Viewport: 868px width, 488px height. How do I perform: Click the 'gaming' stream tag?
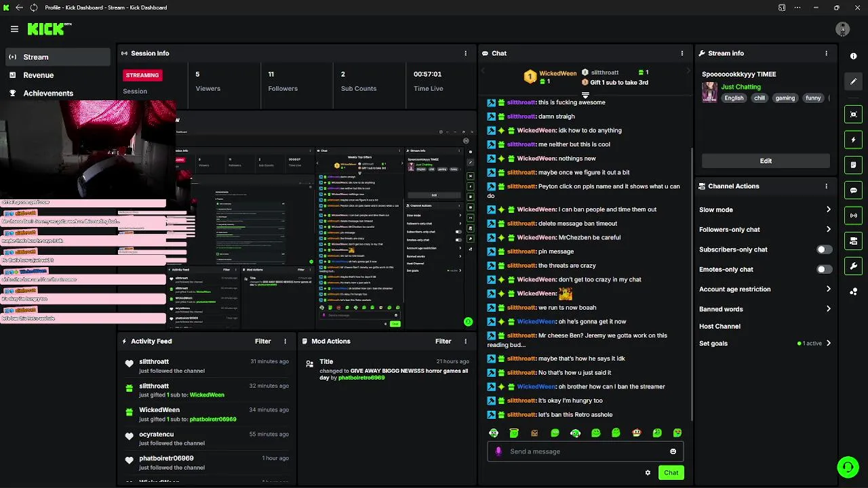tap(785, 98)
